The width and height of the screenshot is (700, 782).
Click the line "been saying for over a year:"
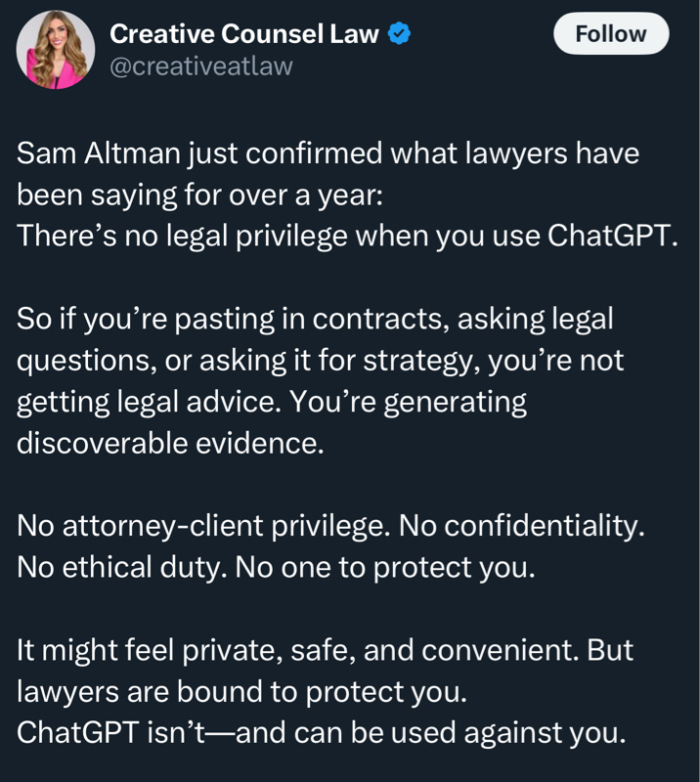(x=200, y=195)
